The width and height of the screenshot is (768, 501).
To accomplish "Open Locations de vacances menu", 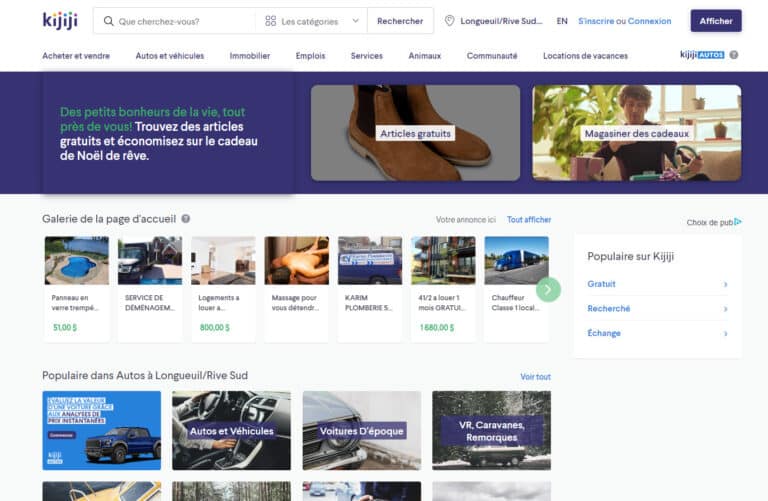I will coord(585,56).
